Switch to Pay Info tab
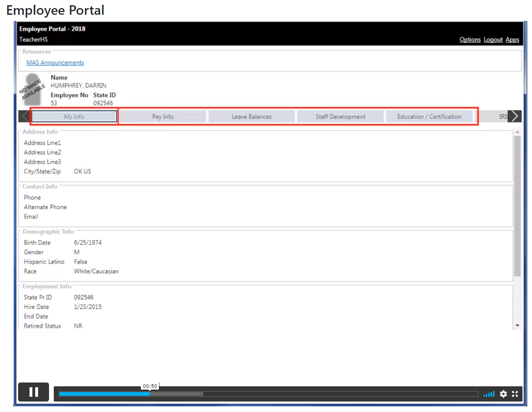Image resolution: width=532 pixels, height=412 pixels. click(x=163, y=117)
